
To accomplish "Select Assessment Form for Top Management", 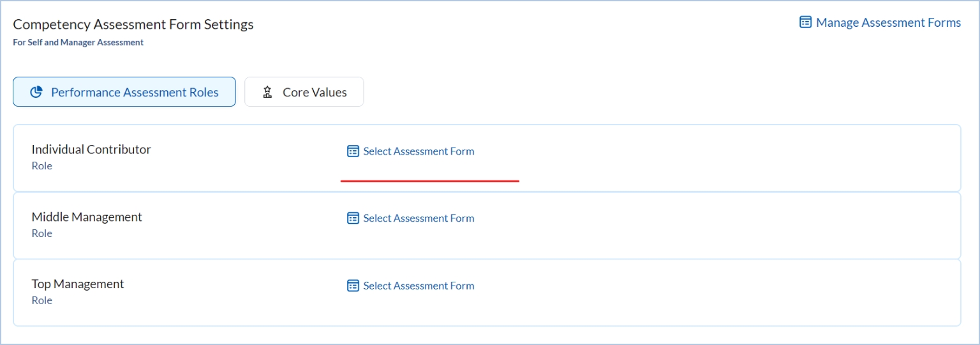I will (x=419, y=286).
